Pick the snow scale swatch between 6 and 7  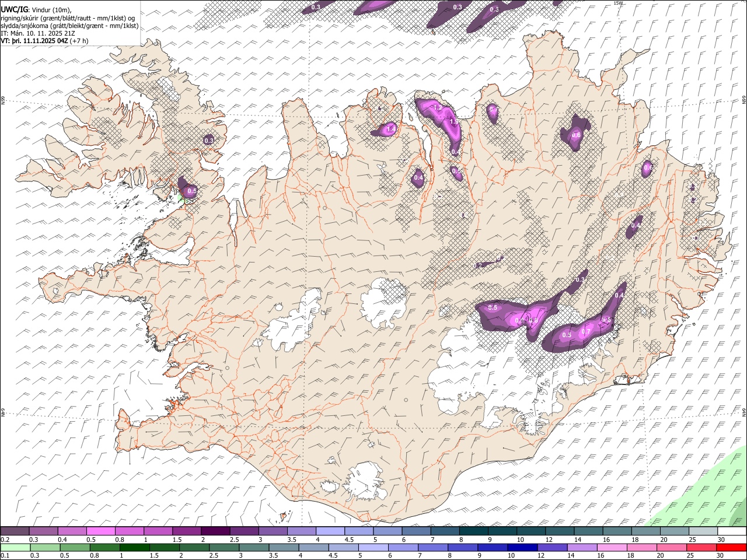[416, 531]
